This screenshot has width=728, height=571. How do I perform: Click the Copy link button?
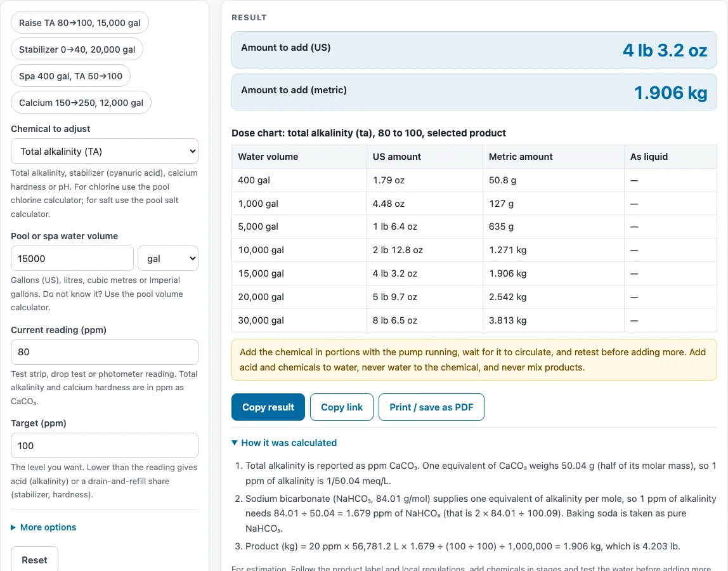[342, 407]
